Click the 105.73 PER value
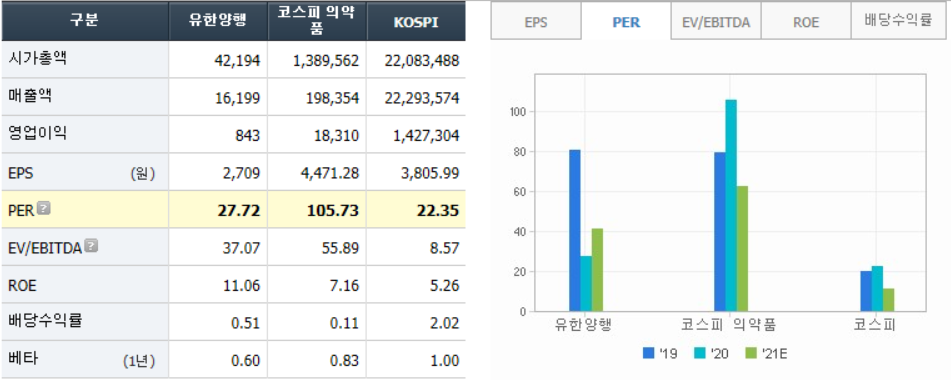This screenshot has width=951, height=380. [334, 211]
